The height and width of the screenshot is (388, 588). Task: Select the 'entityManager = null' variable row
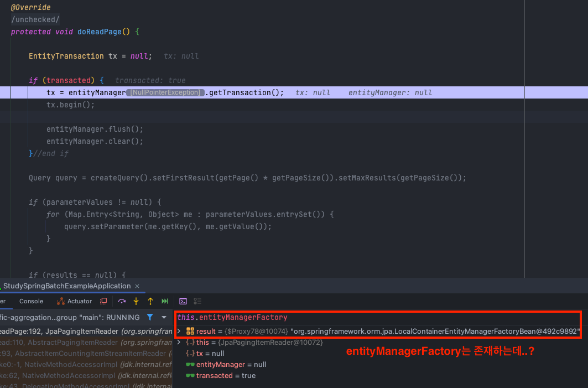[x=380, y=364]
